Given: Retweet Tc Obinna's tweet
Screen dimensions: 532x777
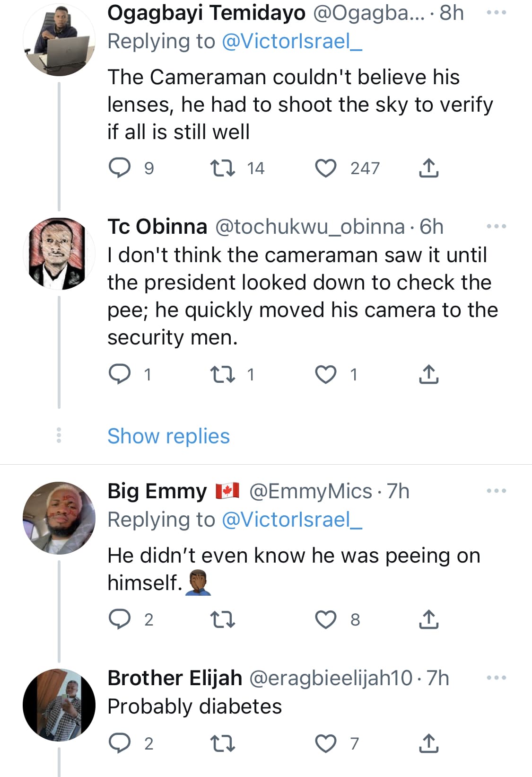Looking at the screenshot, I should [x=222, y=374].
